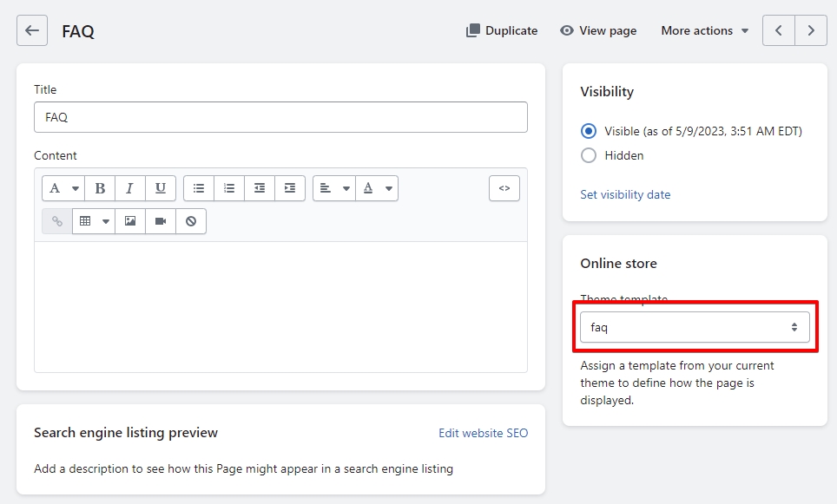Open the text alignment dropdown
This screenshot has height=504, width=837.
(x=334, y=188)
